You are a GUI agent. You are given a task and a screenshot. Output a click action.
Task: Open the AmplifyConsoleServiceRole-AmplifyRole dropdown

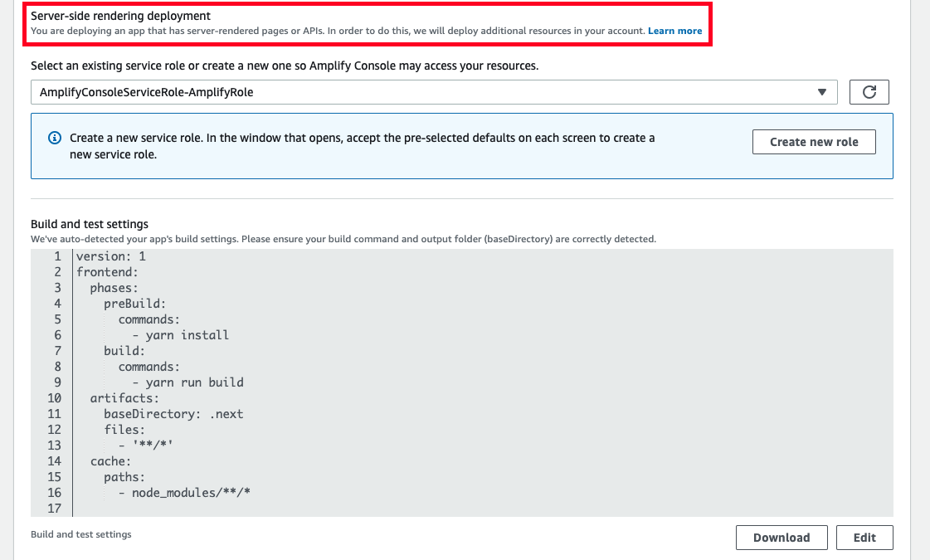[x=434, y=92]
